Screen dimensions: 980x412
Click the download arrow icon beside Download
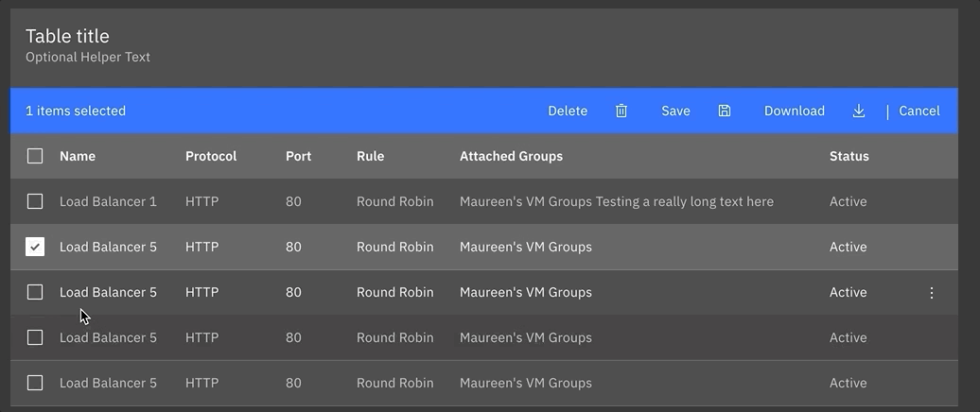pyautogui.click(x=859, y=112)
